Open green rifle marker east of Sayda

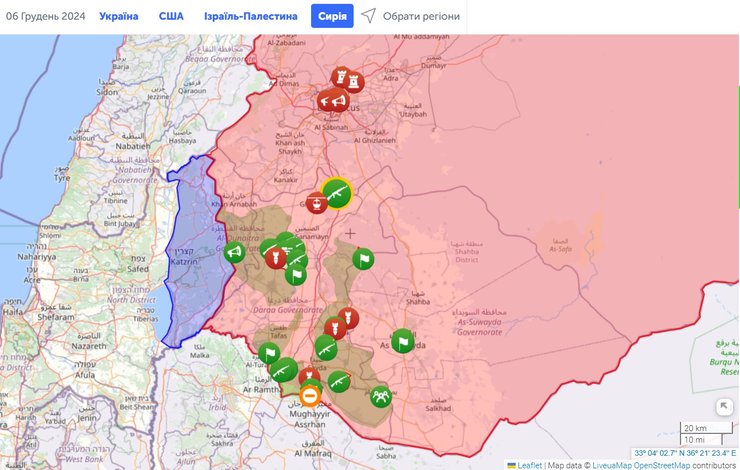338,382
